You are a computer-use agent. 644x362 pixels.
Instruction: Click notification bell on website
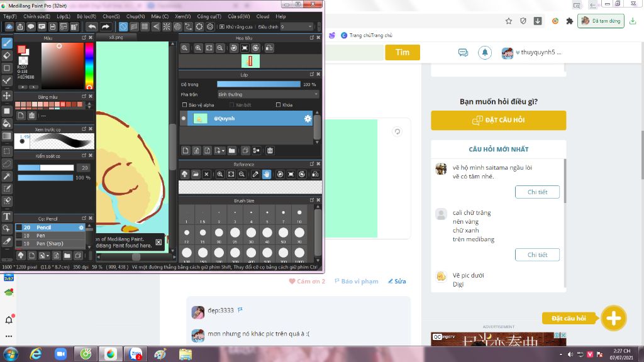(x=485, y=53)
